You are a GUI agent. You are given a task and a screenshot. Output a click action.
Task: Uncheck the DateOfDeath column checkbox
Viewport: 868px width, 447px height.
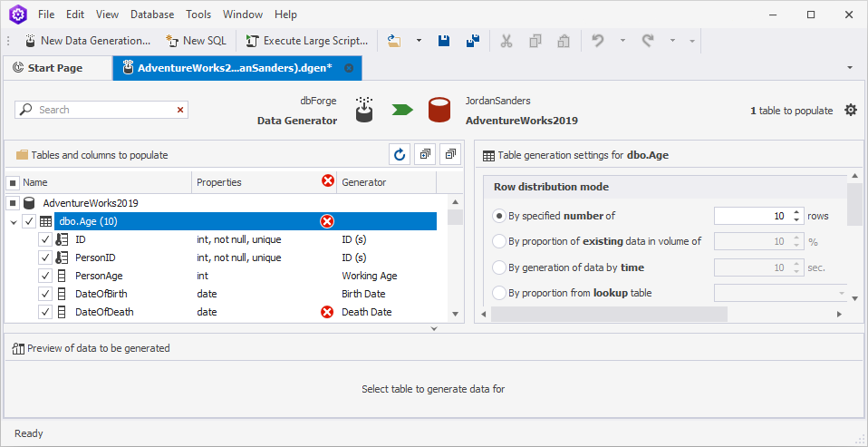tap(45, 312)
